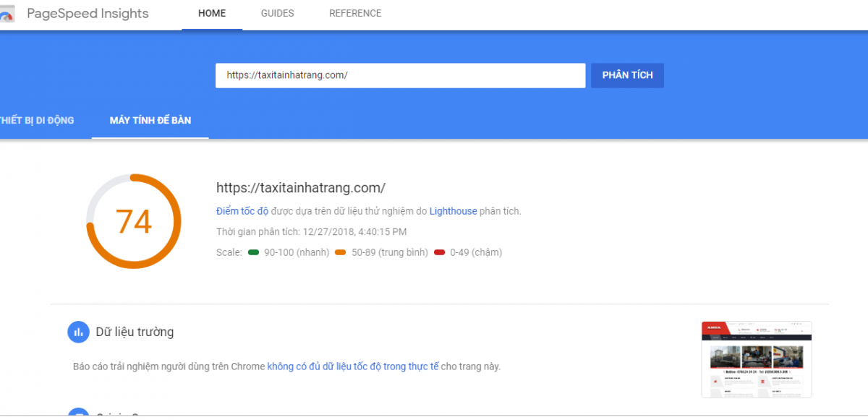Click the red 0-49 (chậm) legend marker

pos(439,253)
